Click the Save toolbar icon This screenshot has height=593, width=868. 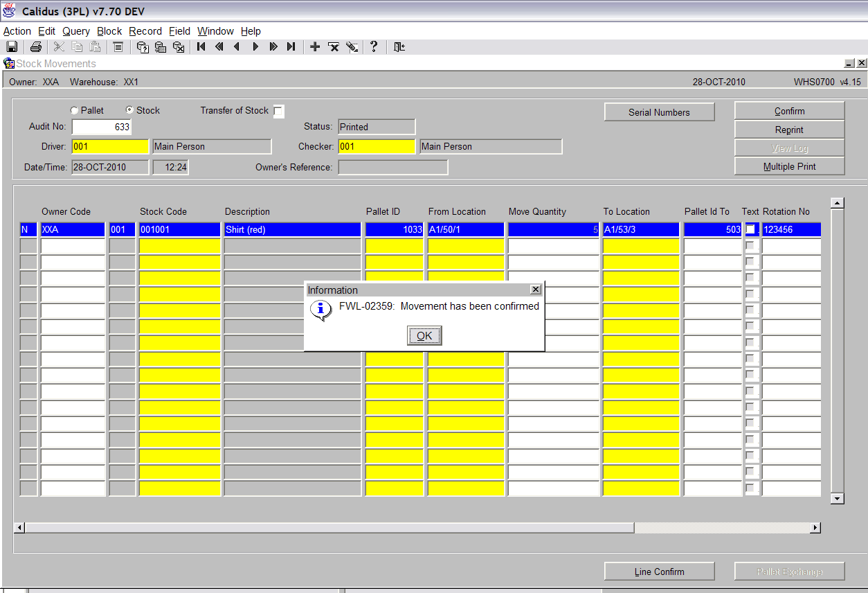12,46
